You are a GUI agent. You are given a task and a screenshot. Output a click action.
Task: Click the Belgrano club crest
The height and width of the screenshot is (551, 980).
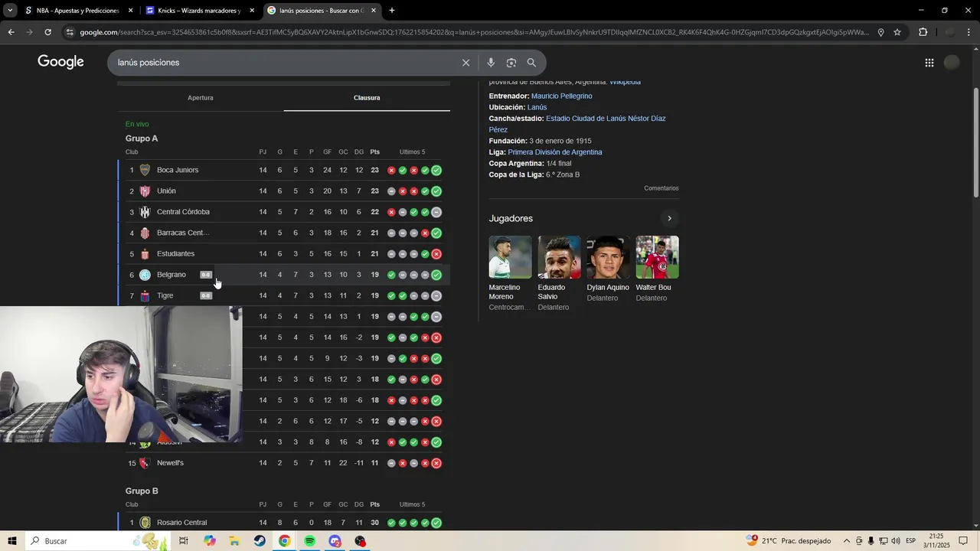145,275
